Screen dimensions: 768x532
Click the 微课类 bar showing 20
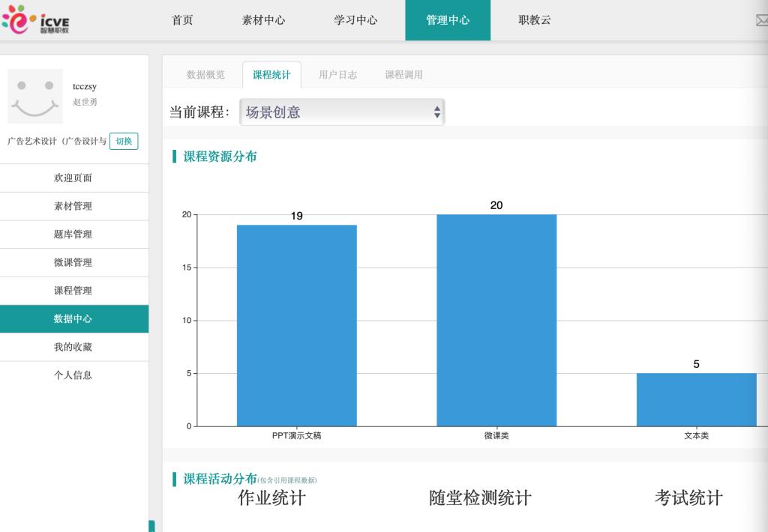[496, 321]
